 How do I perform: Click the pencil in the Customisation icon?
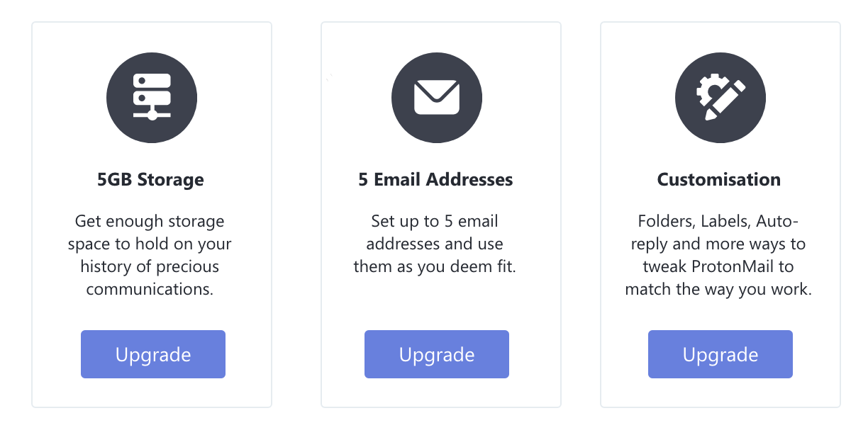pyautogui.click(x=726, y=105)
